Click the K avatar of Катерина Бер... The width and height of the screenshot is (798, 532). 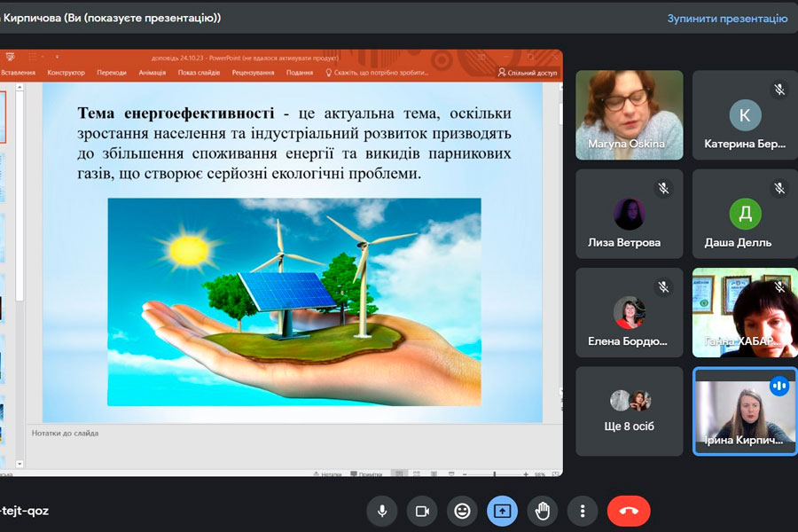click(745, 115)
